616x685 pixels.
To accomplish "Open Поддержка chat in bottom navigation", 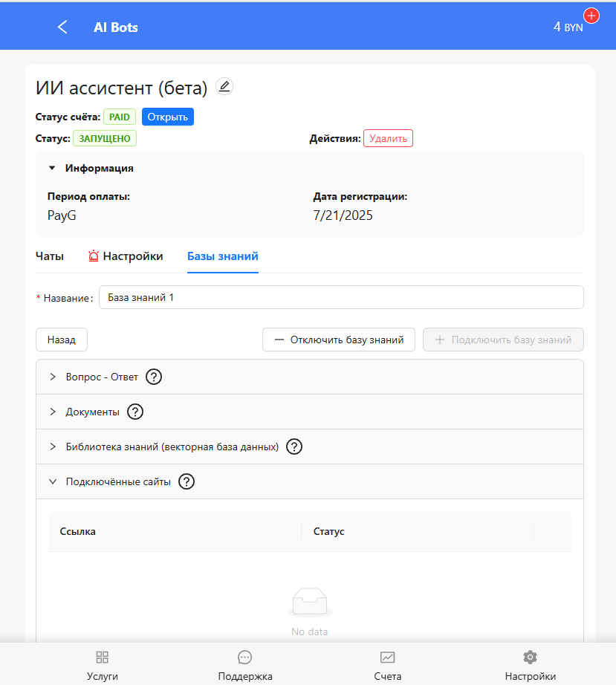I will point(244,665).
